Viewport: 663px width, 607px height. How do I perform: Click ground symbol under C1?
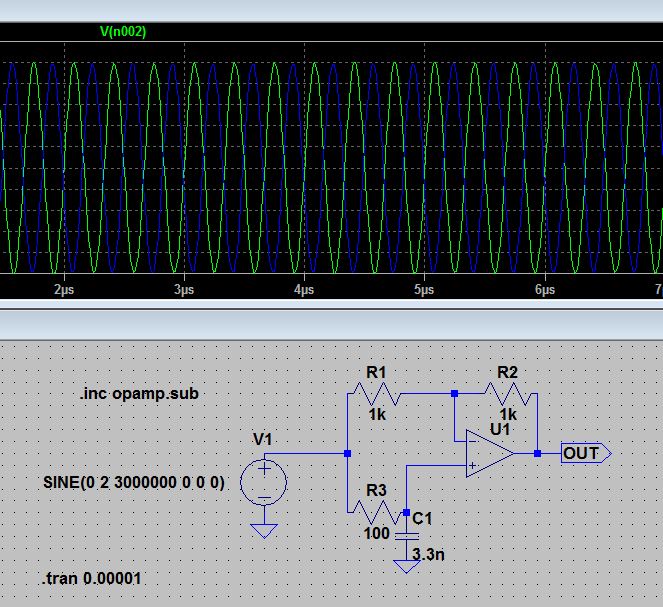406,566
